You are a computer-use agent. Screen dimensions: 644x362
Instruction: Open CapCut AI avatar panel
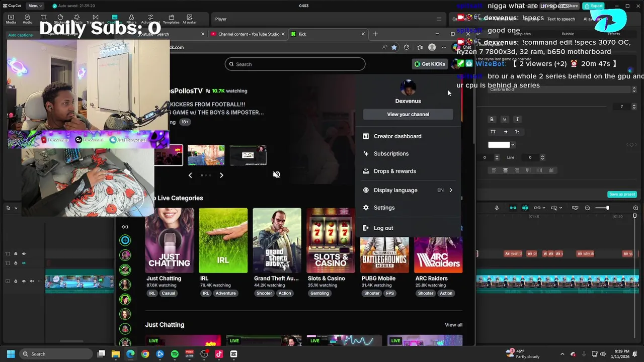(x=190, y=19)
